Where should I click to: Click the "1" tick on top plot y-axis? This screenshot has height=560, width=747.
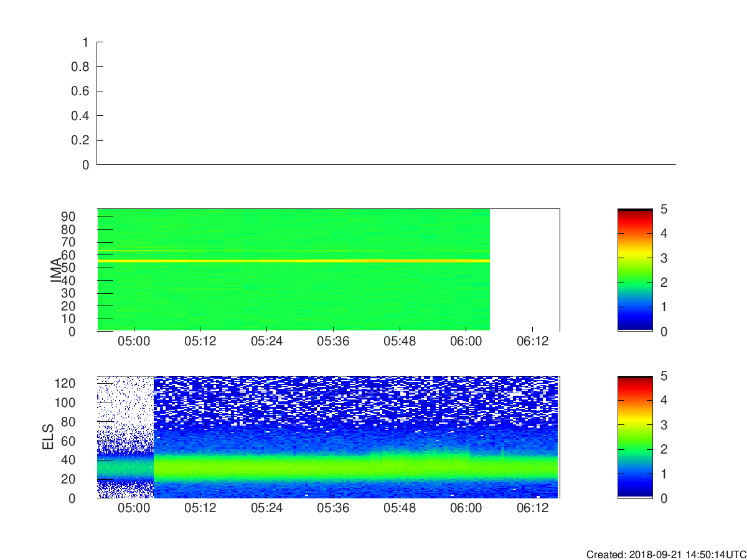86,42
